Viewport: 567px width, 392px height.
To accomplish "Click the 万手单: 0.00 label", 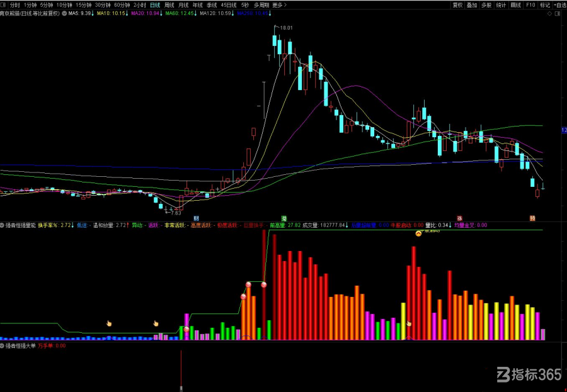I will 52,346.
